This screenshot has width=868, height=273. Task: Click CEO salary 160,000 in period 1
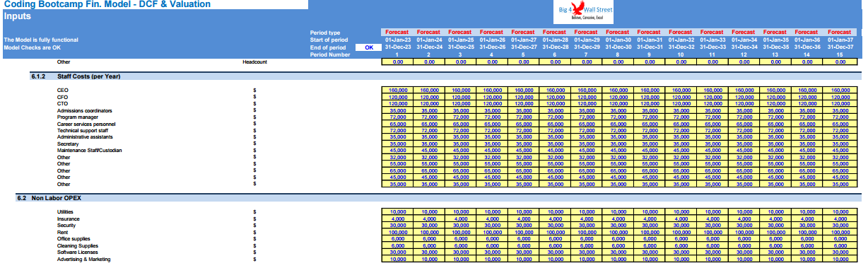click(x=397, y=91)
